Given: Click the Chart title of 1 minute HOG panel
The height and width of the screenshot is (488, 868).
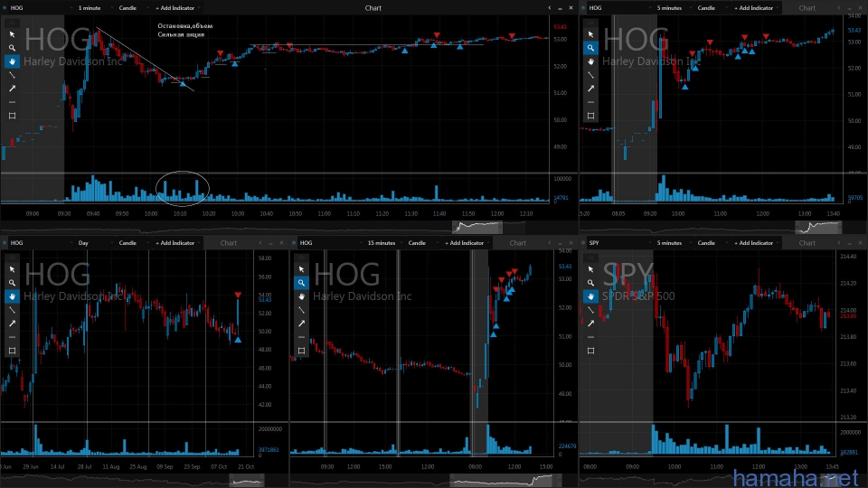Looking at the screenshot, I should click(x=373, y=8).
